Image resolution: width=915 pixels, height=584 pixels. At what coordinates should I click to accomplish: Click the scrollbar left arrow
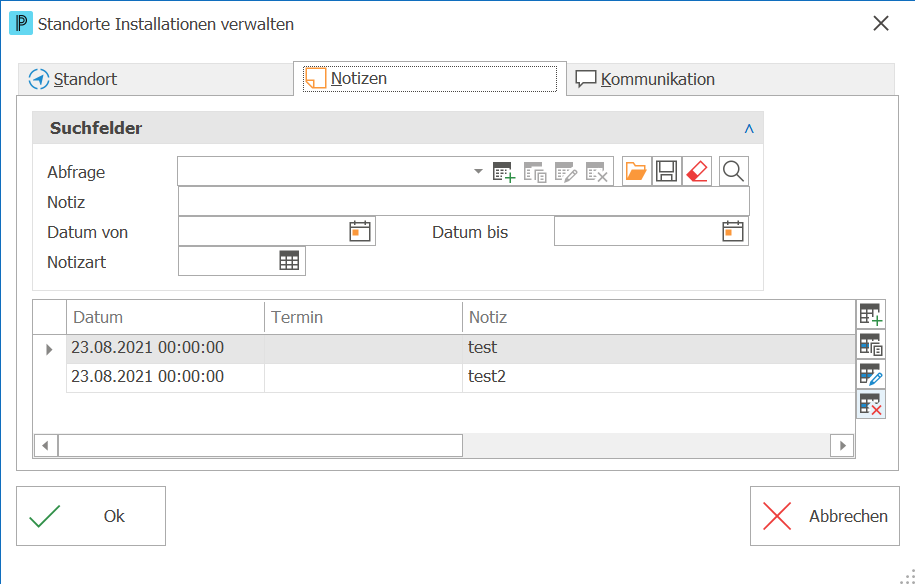tap(46, 446)
